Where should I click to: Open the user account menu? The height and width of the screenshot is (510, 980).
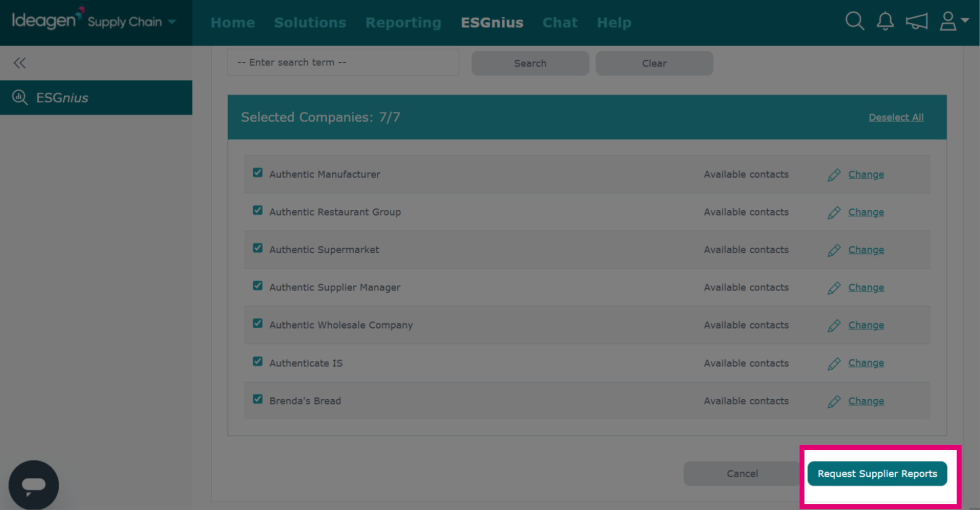[x=954, y=21]
